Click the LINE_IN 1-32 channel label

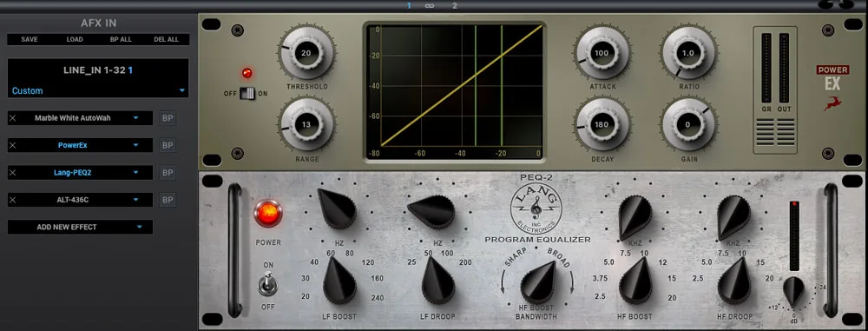tap(98, 70)
